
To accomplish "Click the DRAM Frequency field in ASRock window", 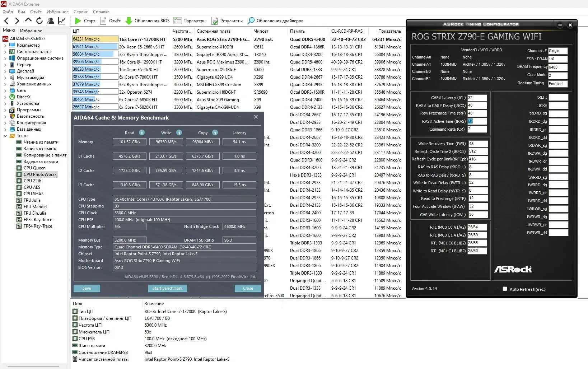I will [x=558, y=67].
